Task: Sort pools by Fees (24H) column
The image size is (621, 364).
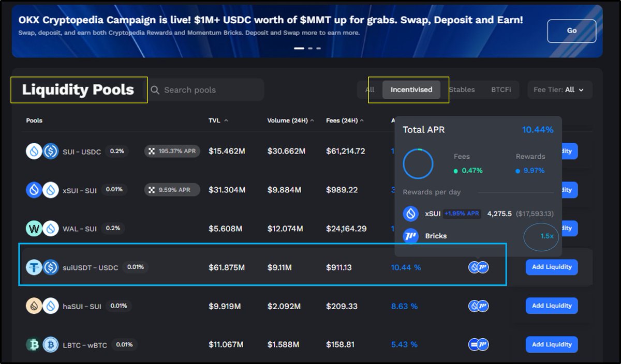Action: [344, 120]
